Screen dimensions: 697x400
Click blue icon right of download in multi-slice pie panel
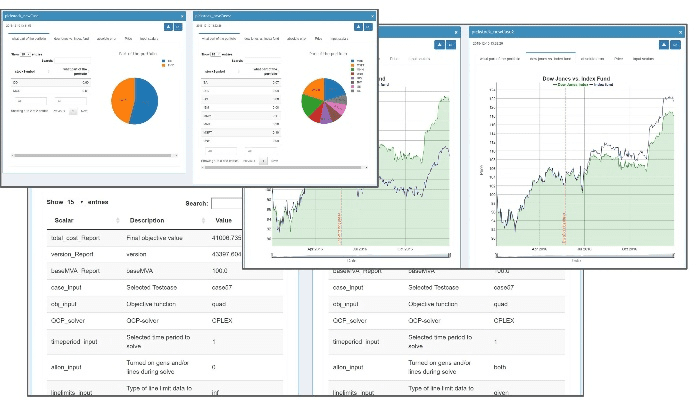pos(369,27)
